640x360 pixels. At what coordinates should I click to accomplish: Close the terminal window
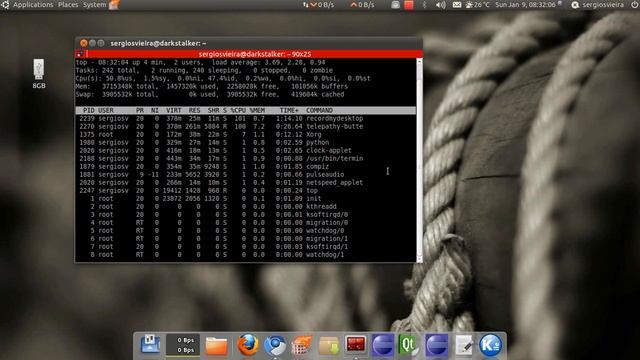point(84,43)
